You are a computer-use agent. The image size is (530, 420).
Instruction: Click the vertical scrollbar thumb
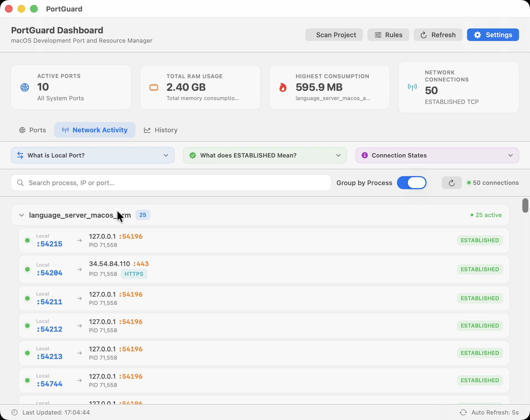coord(525,205)
